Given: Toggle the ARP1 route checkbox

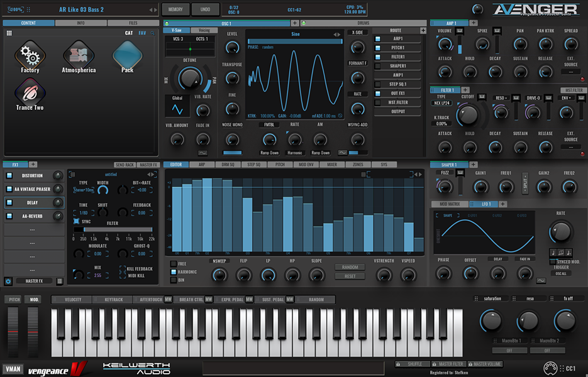Looking at the screenshot, I should click(x=377, y=38).
